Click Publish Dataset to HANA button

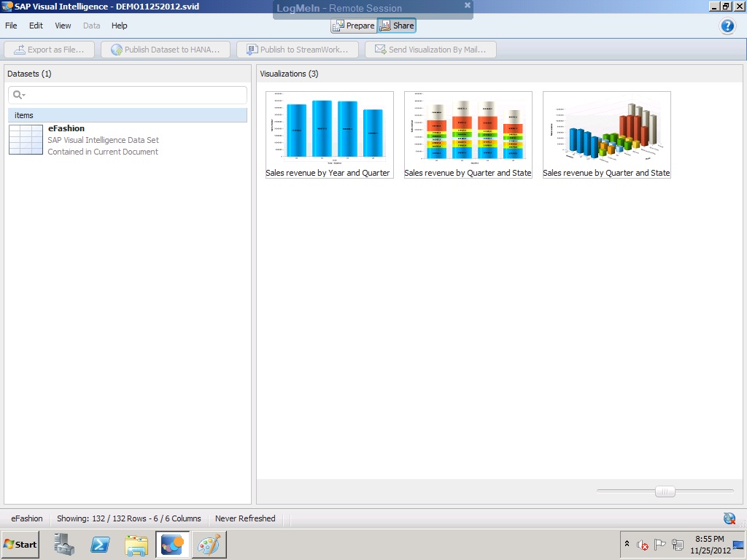pos(166,50)
